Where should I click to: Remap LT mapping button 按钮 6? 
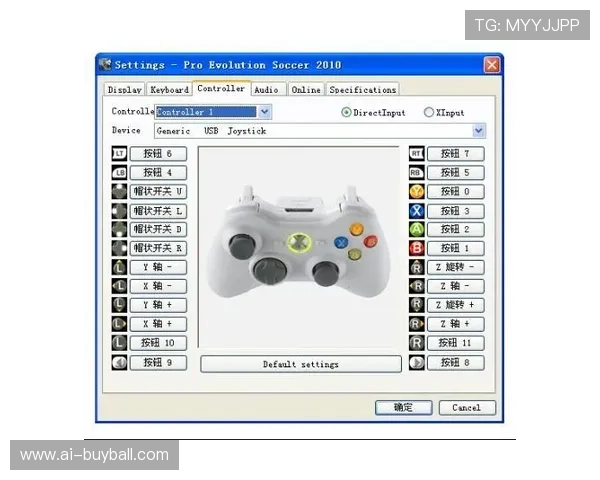[x=158, y=153]
